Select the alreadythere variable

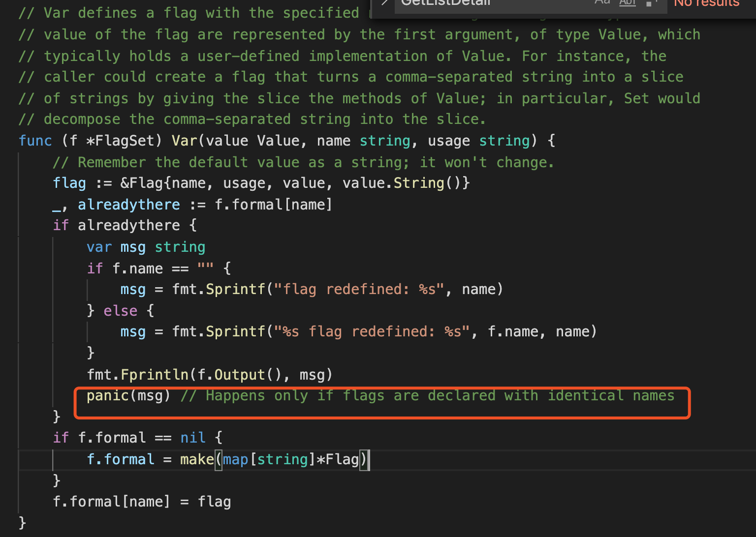[x=128, y=204]
